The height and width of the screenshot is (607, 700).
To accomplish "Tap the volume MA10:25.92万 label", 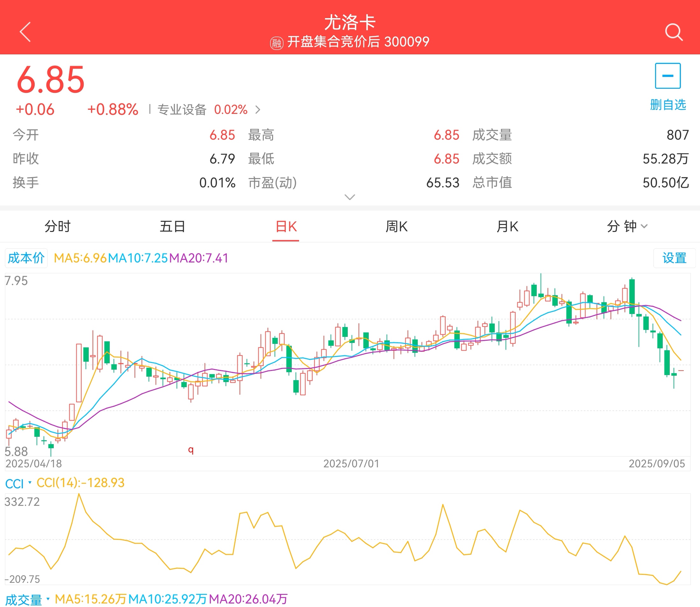I will (x=168, y=599).
